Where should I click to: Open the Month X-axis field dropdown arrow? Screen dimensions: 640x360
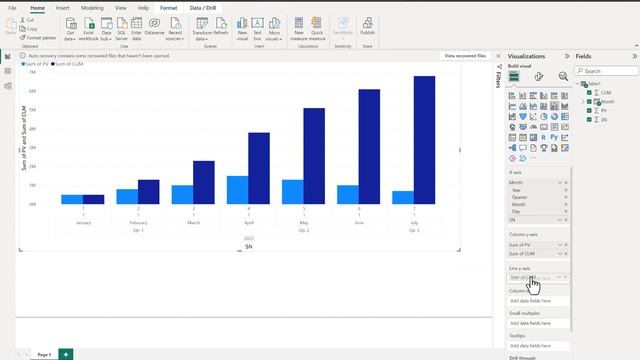[560, 182]
